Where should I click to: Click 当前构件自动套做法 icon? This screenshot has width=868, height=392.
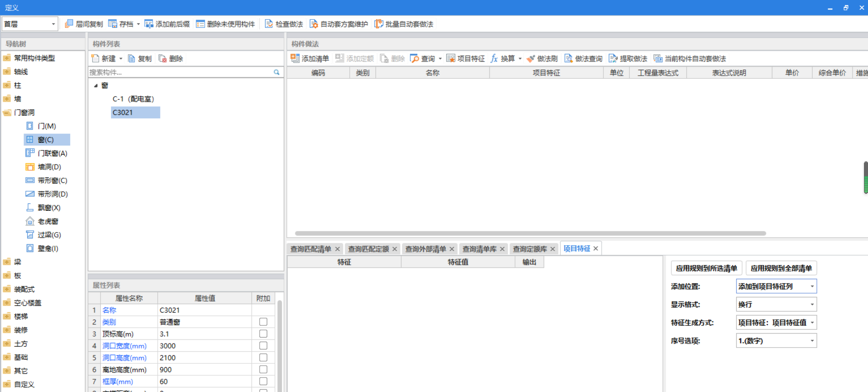pyautogui.click(x=658, y=58)
